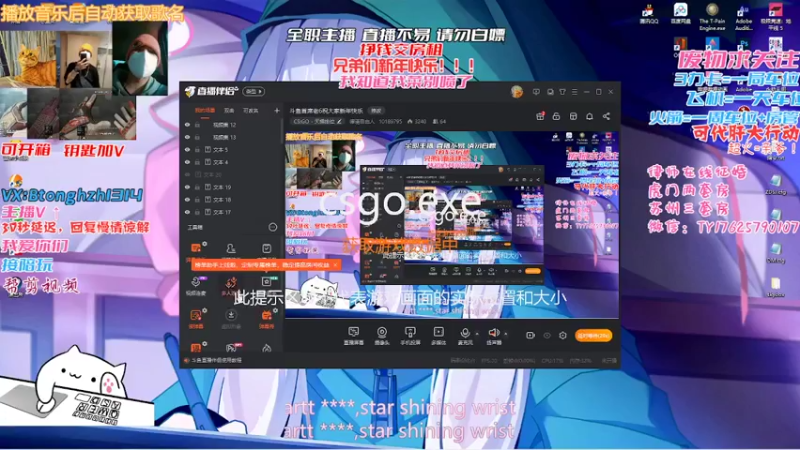Open settings gear in bottom toolbar
The width and height of the screenshot is (800, 450).
tap(563, 335)
